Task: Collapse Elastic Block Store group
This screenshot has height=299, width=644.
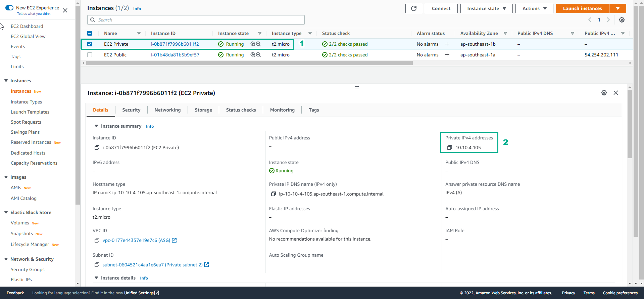Action: [x=6, y=212]
